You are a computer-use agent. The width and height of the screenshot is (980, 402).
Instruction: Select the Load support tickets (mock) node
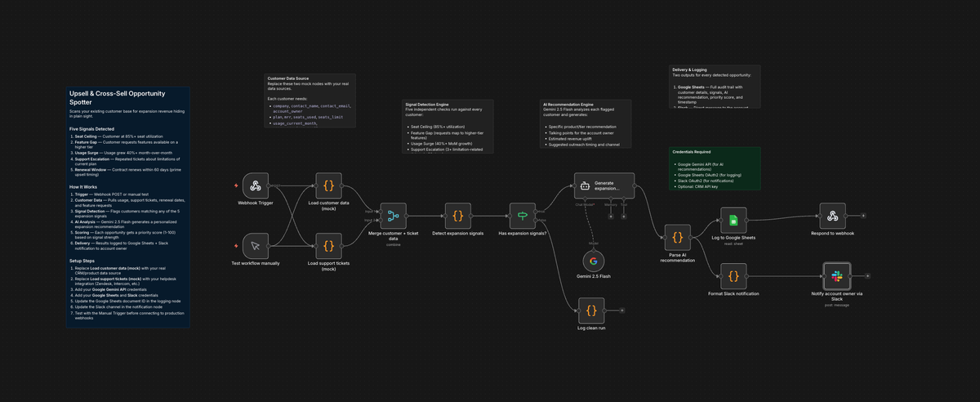click(x=328, y=245)
